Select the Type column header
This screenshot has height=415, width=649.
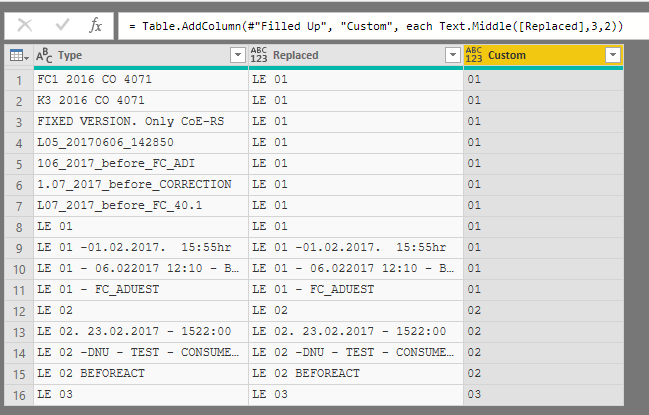141,55
